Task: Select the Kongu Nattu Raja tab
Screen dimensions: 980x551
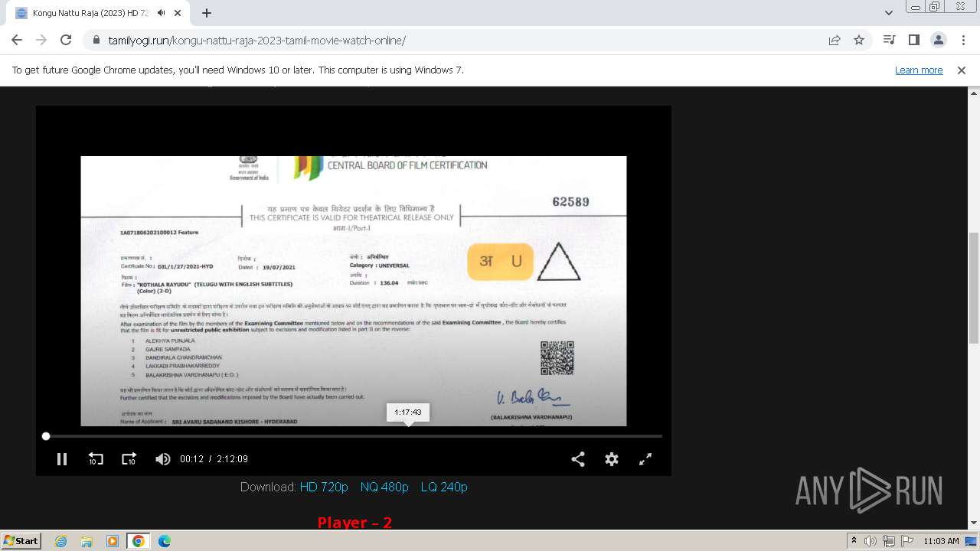Action: coord(100,13)
